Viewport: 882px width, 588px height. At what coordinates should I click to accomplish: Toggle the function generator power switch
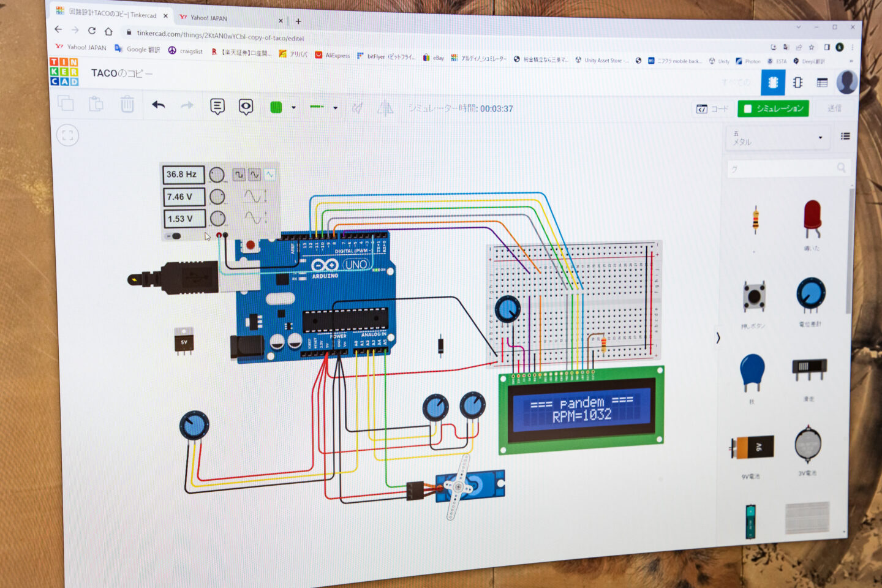[175, 236]
